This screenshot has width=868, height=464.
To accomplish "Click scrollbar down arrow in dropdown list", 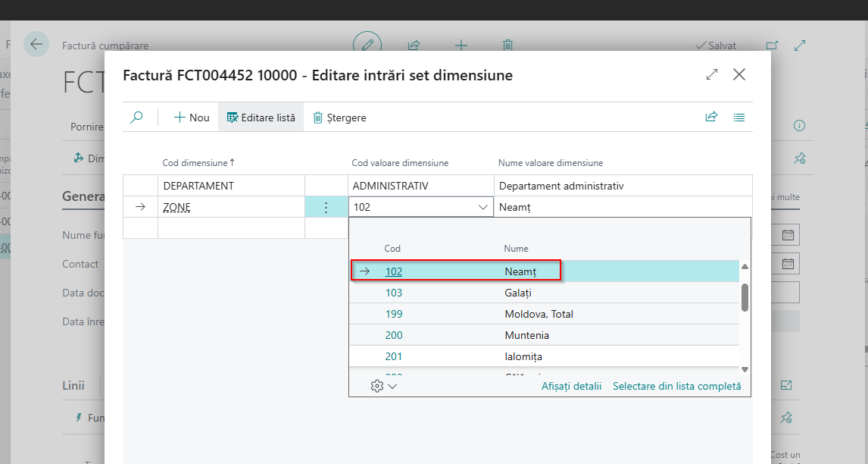I will point(745,369).
